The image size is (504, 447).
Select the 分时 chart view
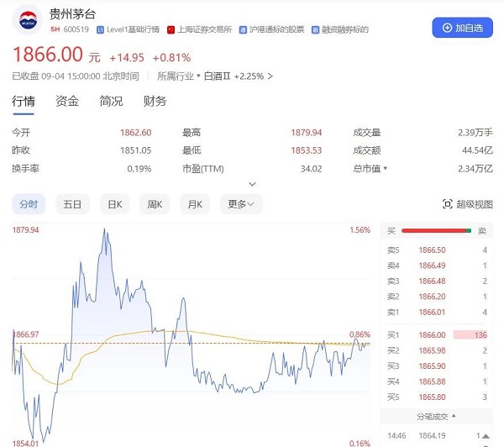click(29, 204)
